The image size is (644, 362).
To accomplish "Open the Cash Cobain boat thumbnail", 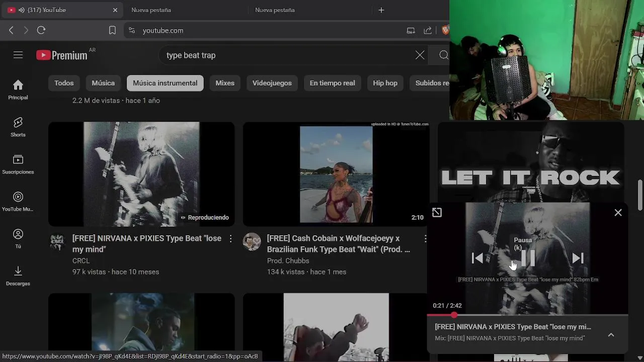I will coord(336,174).
